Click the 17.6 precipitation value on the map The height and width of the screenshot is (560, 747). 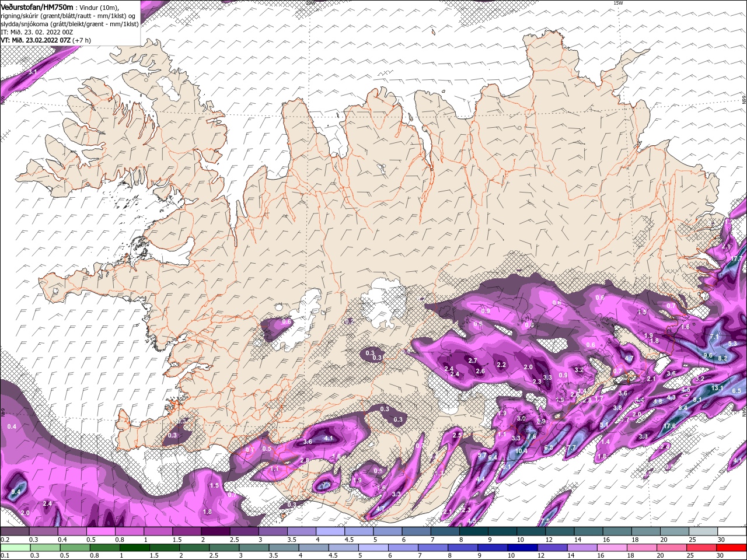(x=669, y=426)
